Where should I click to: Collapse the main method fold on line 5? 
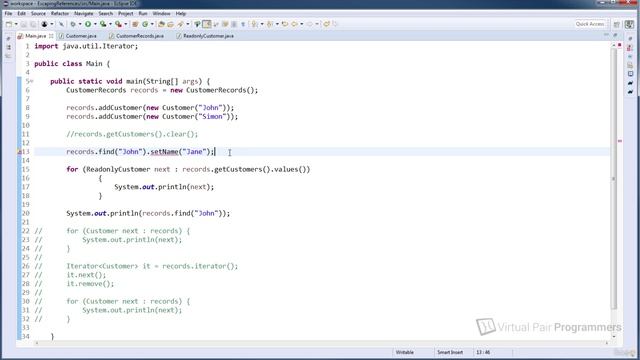(31, 81)
